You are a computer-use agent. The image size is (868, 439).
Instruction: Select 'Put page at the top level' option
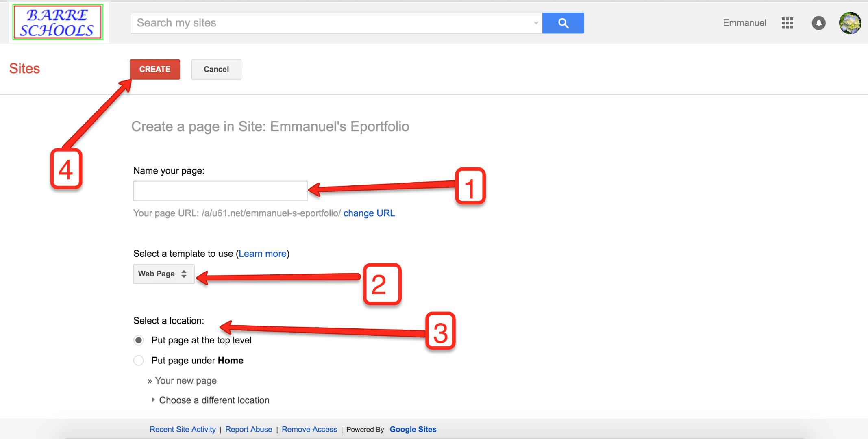coord(139,340)
